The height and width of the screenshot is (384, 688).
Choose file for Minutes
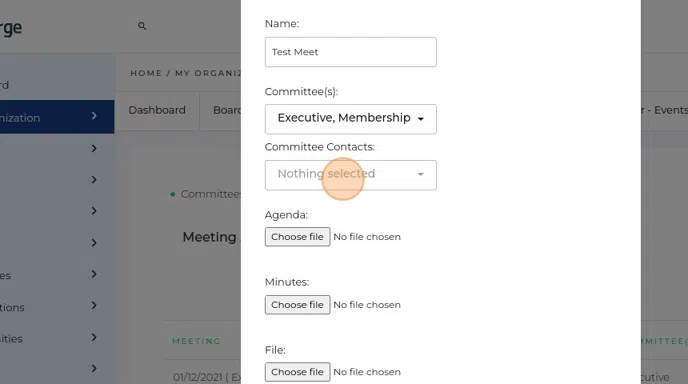(297, 305)
